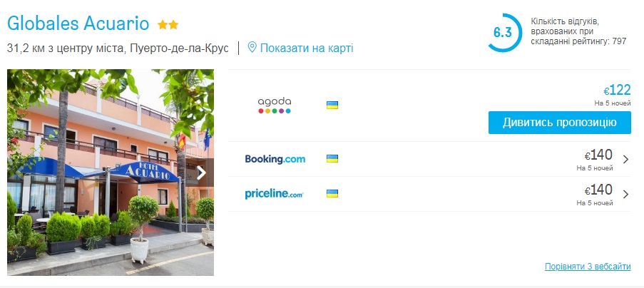Viewport: 644px width, 288px height.
Task: Click the Priceline.com logo
Action: point(275,193)
